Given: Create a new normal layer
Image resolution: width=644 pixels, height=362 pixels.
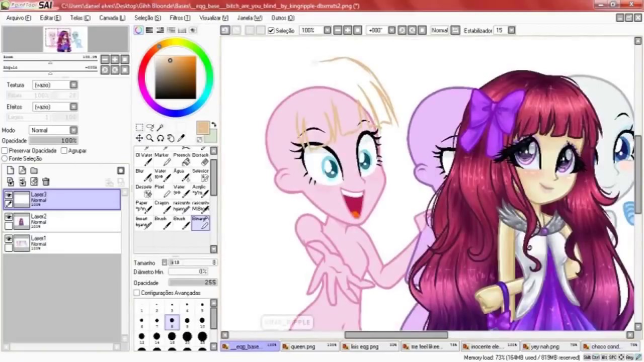Looking at the screenshot, I should pyautogui.click(x=11, y=170).
